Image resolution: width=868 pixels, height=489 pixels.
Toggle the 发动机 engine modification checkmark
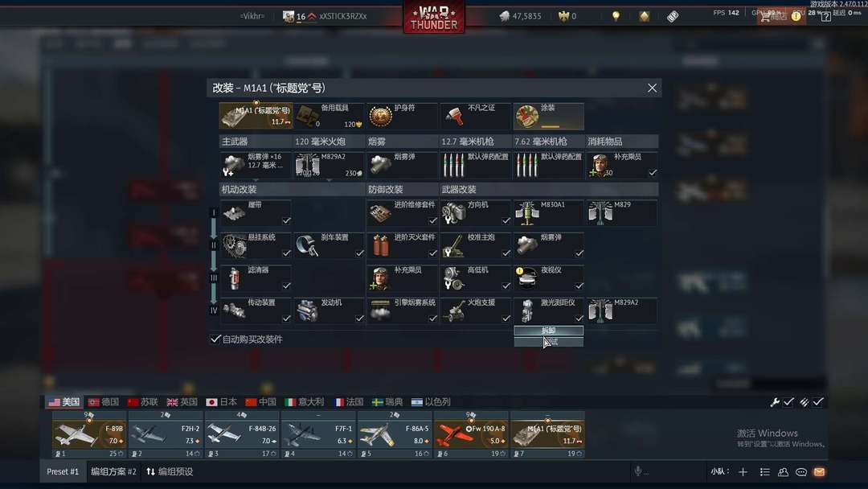[360, 318]
